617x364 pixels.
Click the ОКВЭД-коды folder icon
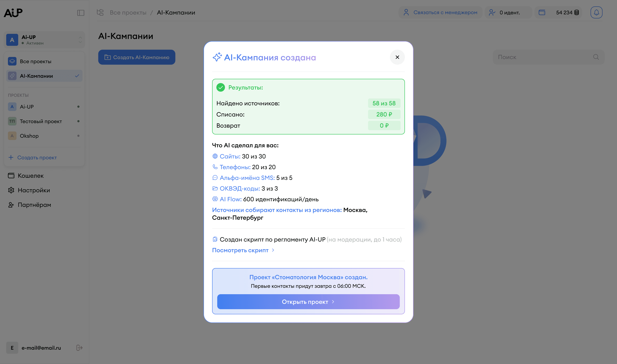(215, 188)
